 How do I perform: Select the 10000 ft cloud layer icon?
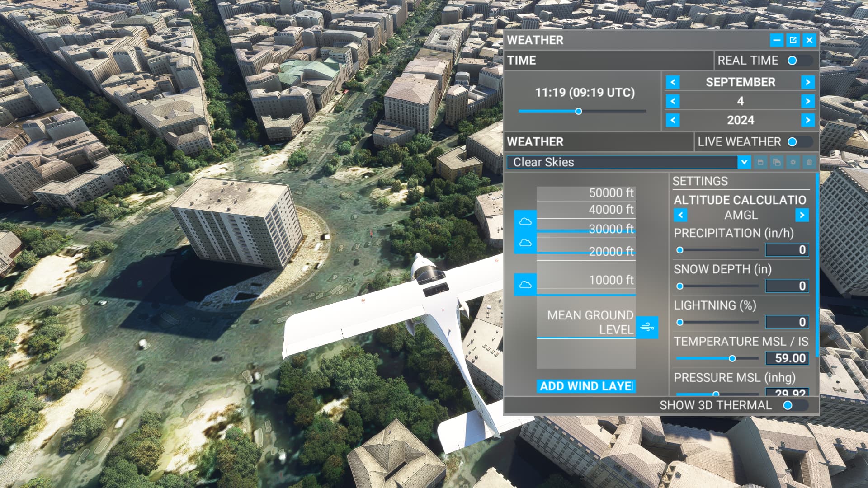pyautogui.click(x=525, y=285)
